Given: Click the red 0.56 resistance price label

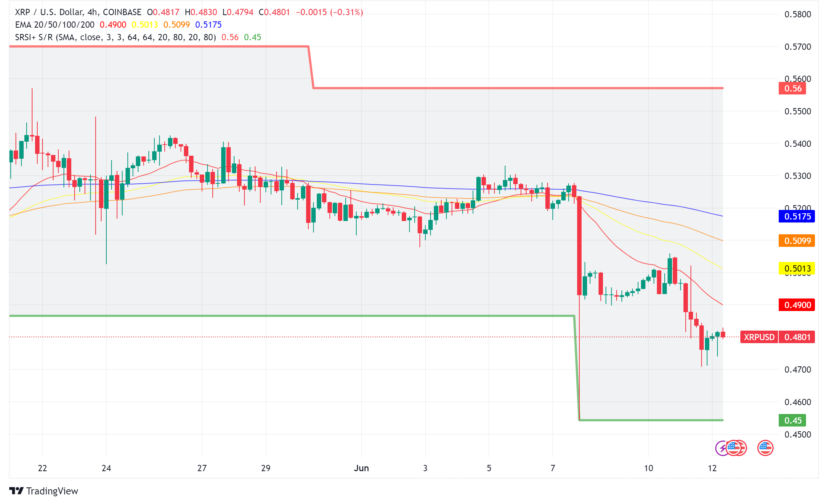Looking at the screenshot, I should tap(792, 89).
